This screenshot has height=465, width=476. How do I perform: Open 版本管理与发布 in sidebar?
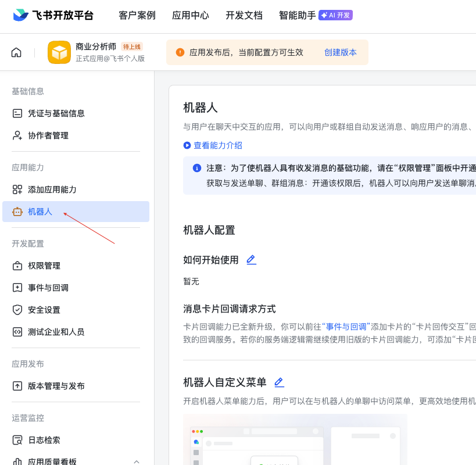76,386
